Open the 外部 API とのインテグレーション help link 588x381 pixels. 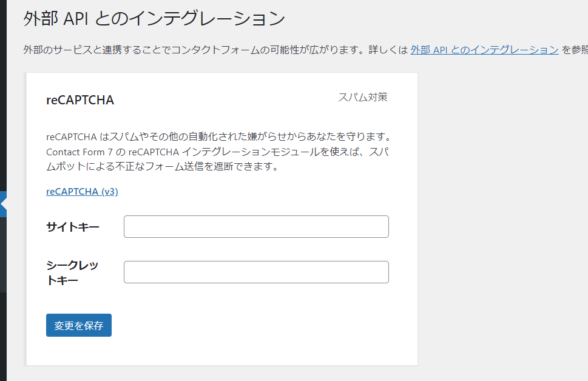[484, 50]
